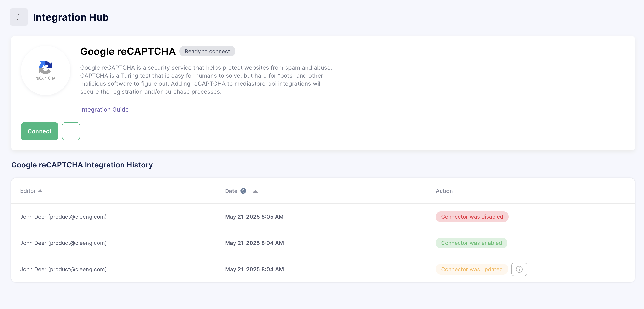
Task: Click editor name in the enabled row
Action: point(63,243)
